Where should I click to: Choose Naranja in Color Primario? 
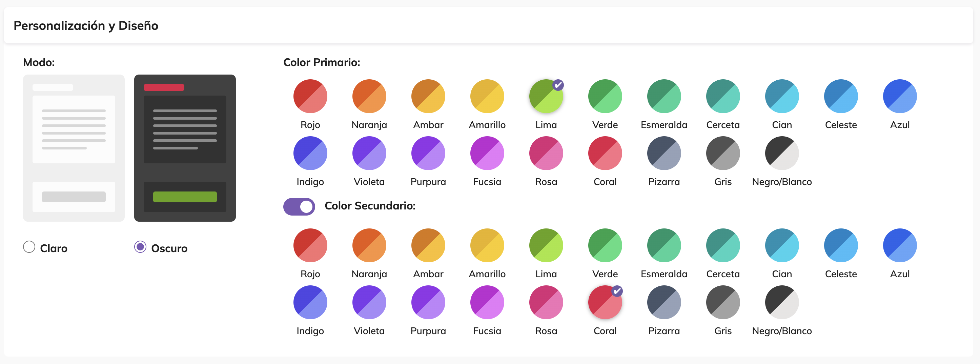[369, 96]
